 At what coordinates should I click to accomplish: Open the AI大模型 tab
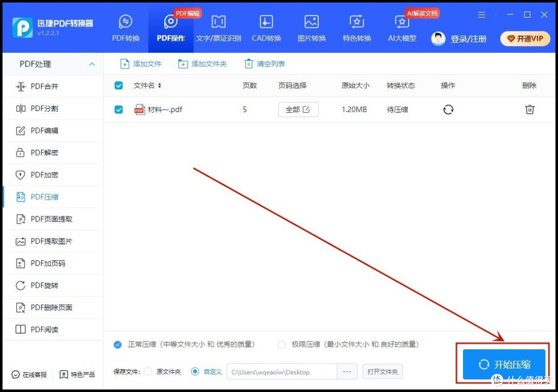pyautogui.click(x=402, y=28)
